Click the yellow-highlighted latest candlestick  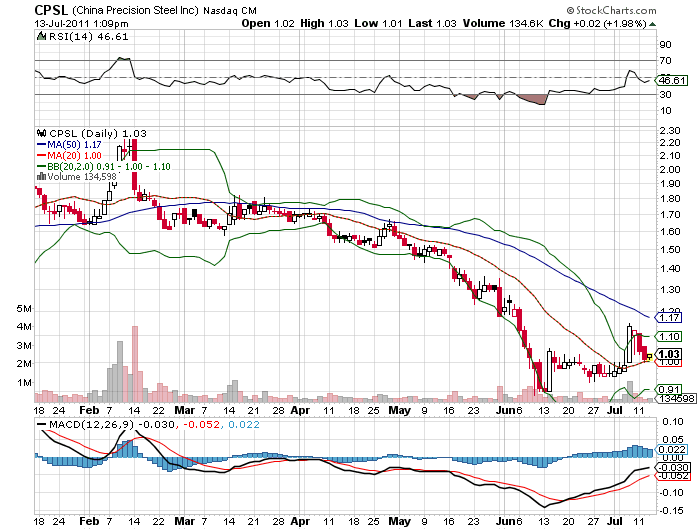point(650,357)
